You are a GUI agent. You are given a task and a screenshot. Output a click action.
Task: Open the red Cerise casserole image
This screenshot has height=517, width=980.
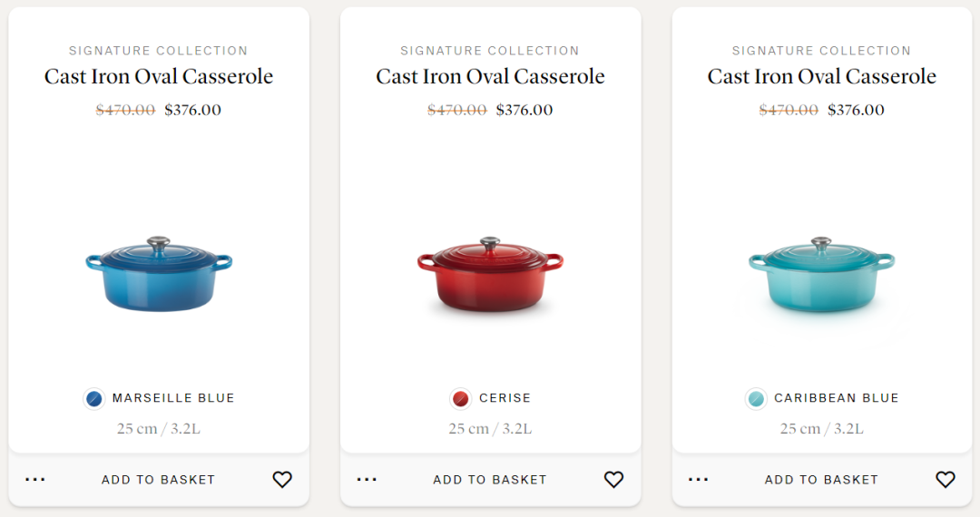[x=490, y=274]
